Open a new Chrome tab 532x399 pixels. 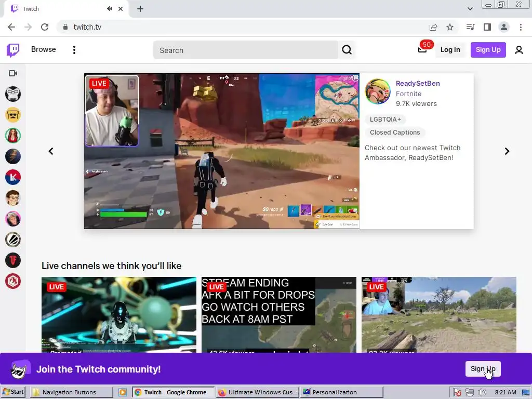(140, 9)
